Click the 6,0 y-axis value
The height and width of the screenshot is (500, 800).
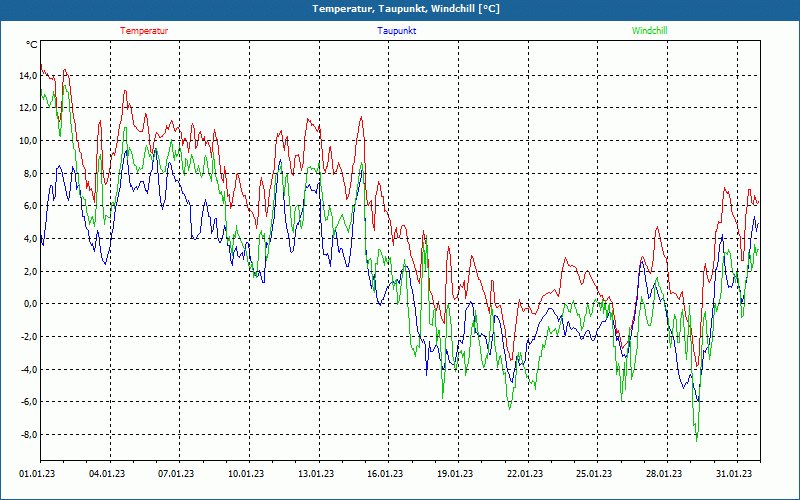click(30, 206)
